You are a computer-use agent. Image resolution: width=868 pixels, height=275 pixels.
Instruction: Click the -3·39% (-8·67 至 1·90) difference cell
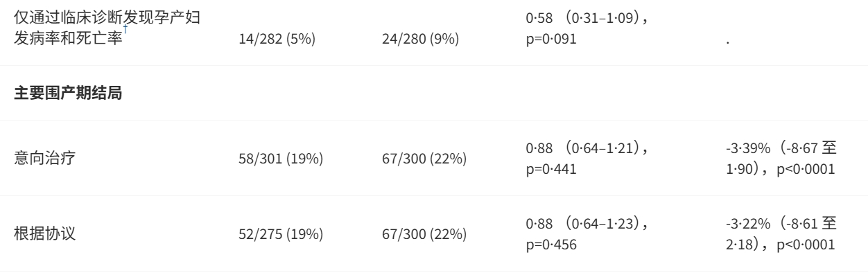click(x=778, y=158)
